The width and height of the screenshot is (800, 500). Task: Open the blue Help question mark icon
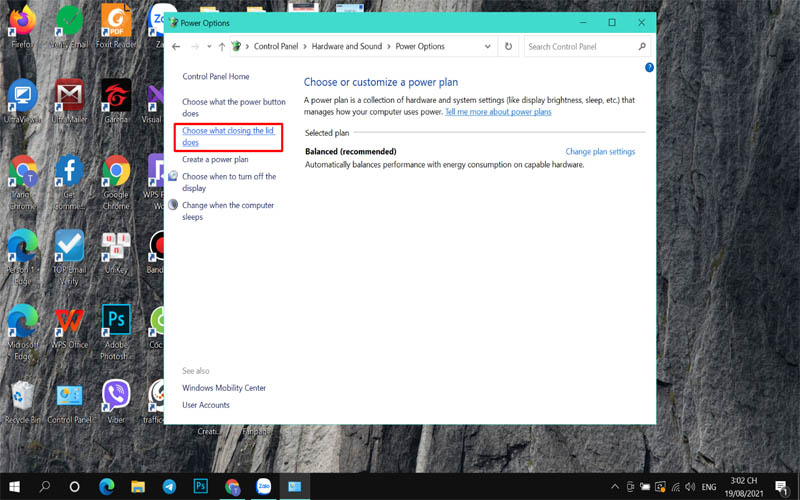pos(649,67)
